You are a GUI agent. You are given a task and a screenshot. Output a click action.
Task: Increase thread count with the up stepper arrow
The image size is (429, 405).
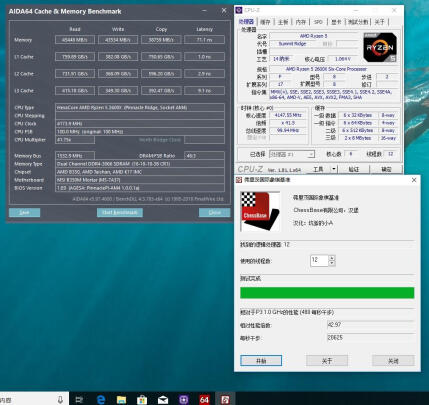click(x=332, y=257)
